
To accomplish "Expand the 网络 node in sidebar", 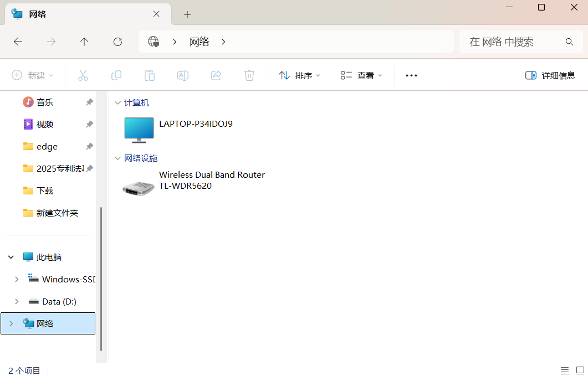I will pos(11,323).
